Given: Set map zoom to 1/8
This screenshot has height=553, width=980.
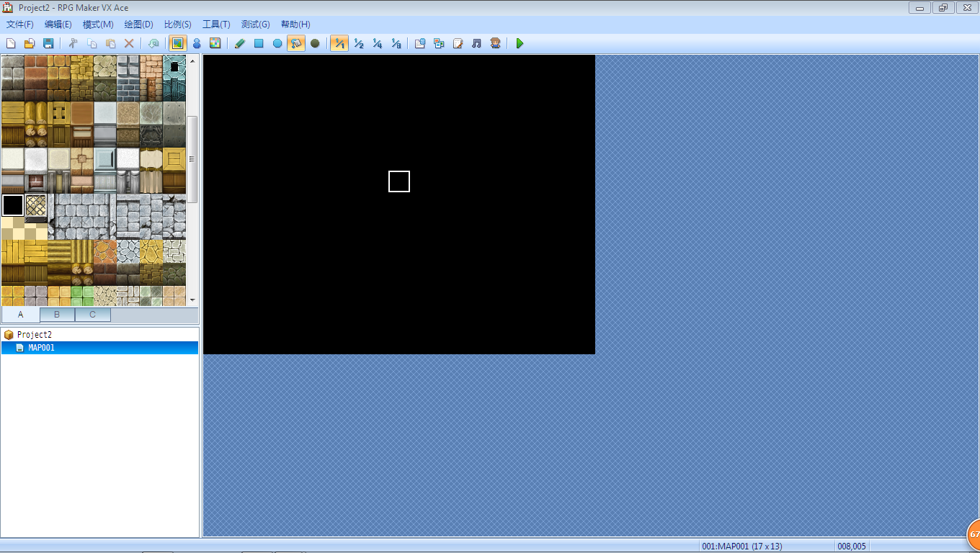Looking at the screenshot, I should 396,43.
